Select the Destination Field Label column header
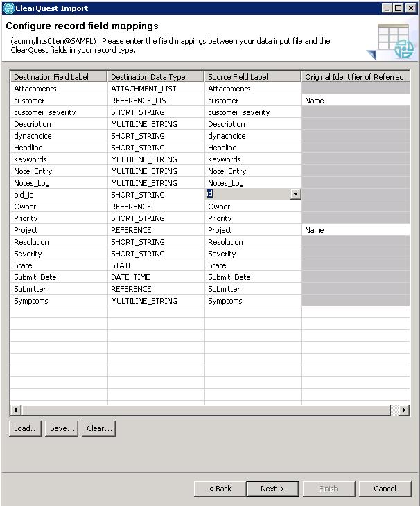This screenshot has height=506, width=420. (58, 77)
